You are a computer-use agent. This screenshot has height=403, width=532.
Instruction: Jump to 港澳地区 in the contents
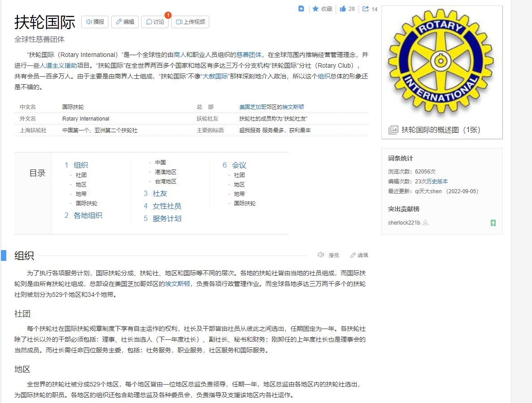click(x=165, y=172)
